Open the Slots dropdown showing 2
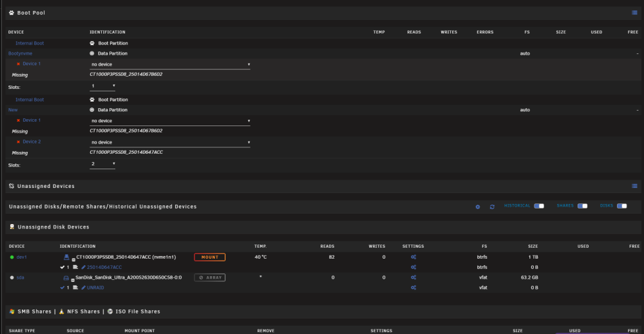 102,164
